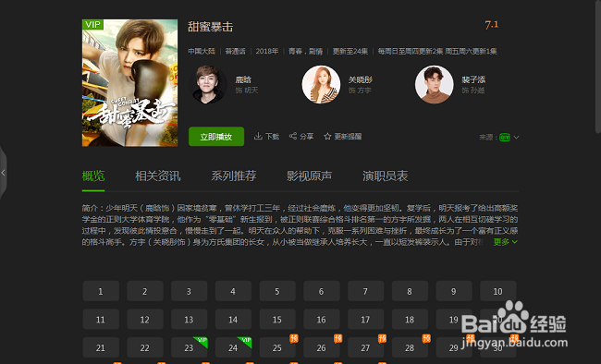Viewport: 601px width, 364px height.
Task: Select episode 3
Action: pos(189,291)
